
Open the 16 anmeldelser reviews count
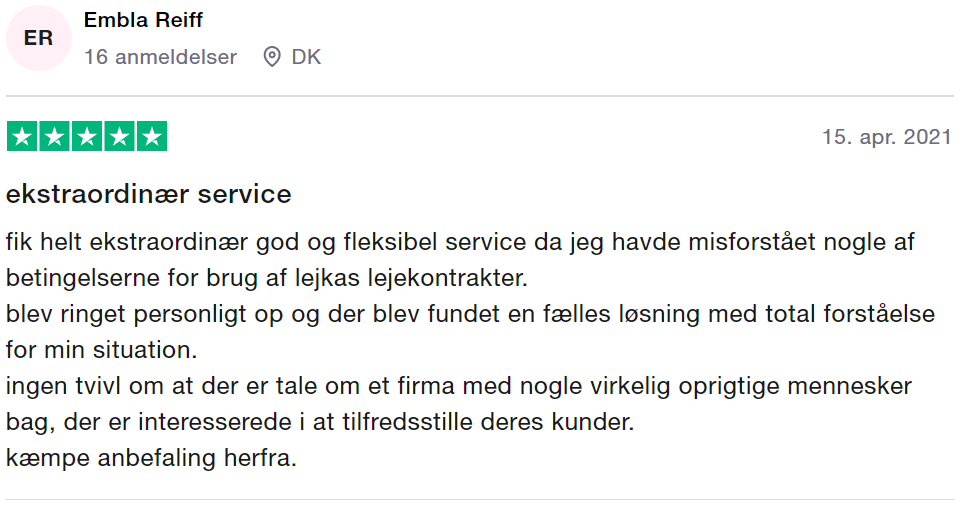160,57
